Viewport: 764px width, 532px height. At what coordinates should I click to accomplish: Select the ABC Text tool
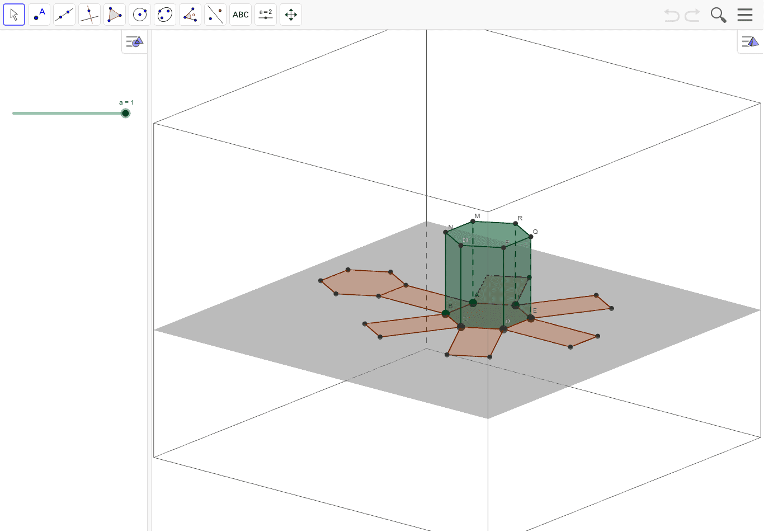pyautogui.click(x=240, y=15)
